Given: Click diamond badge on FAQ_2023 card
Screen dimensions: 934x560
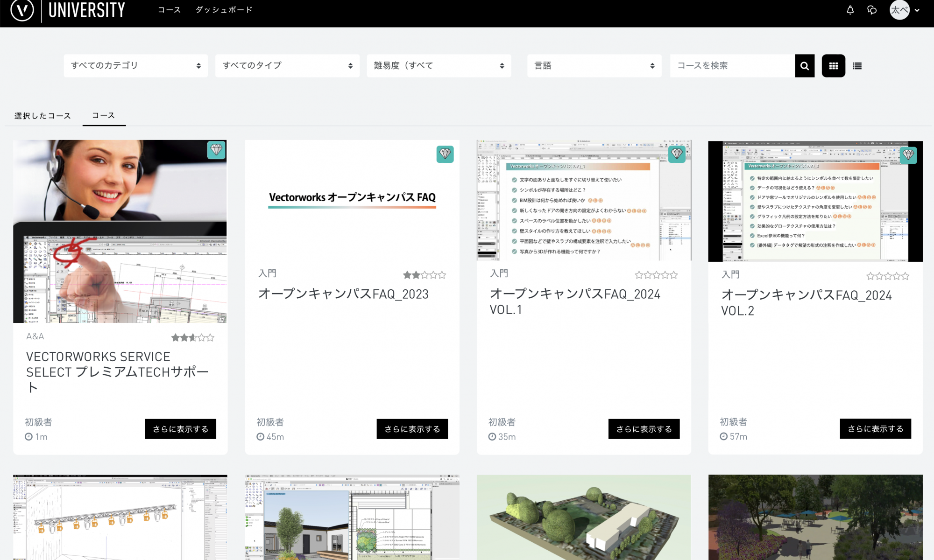Looking at the screenshot, I should tap(445, 154).
